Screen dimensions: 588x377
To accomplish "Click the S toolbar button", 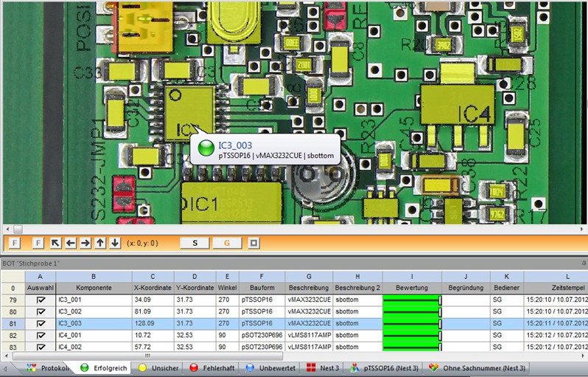I will 195,243.
